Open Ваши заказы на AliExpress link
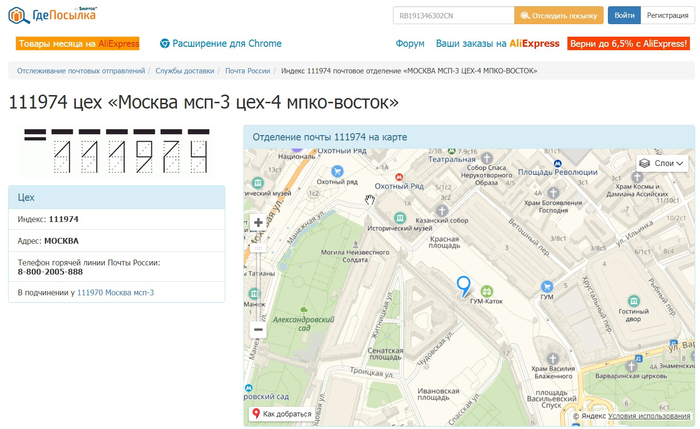The height and width of the screenshot is (429, 700). pyautogui.click(x=497, y=43)
